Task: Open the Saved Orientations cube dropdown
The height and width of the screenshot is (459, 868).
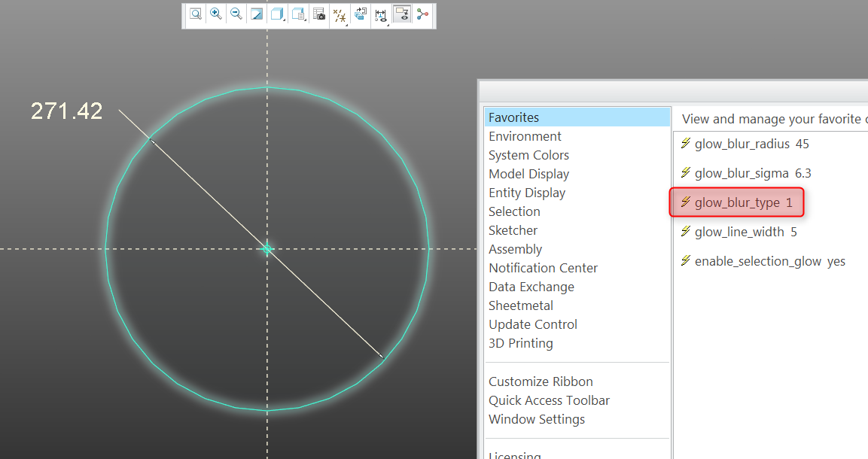Action: [x=299, y=14]
